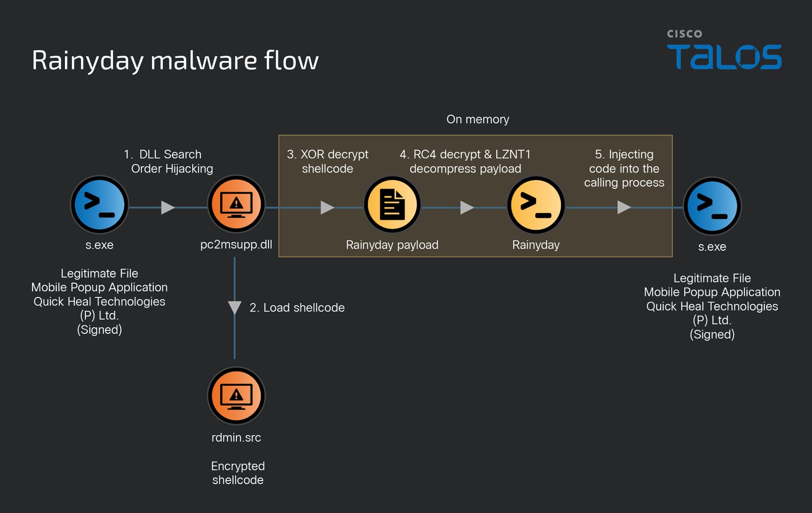The width and height of the screenshot is (812, 513).
Task: Click the Rainyday payload caption
Action: [392, 245]
